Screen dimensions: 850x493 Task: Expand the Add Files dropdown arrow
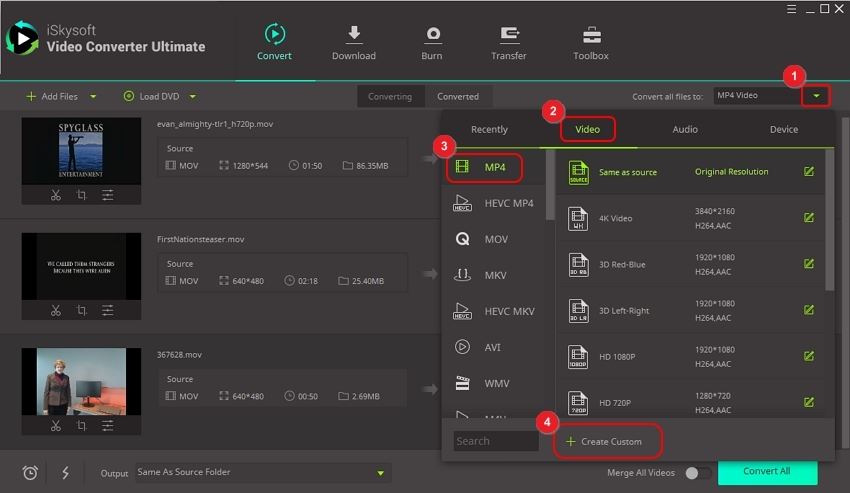click(94, 97)
